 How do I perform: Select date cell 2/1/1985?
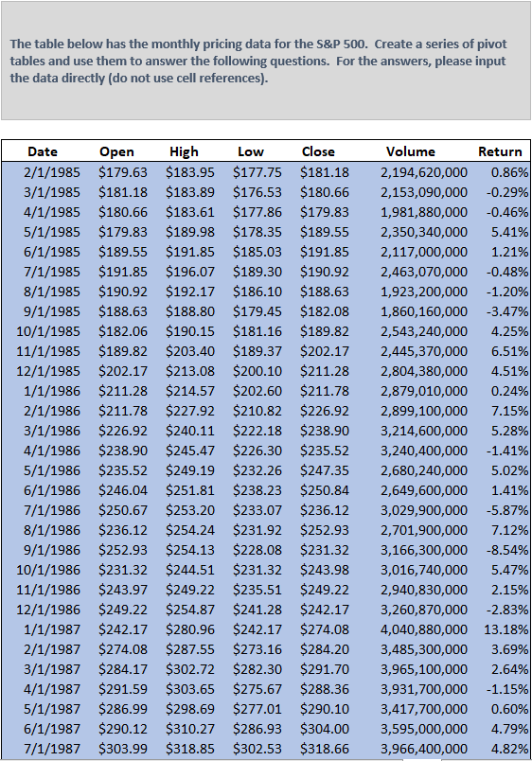click(x=52, y=172)
